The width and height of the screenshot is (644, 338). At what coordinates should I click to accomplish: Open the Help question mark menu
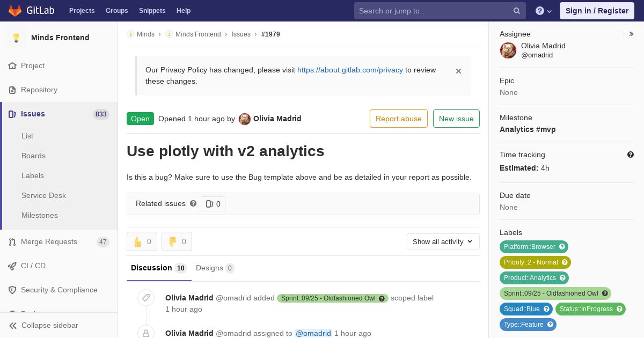click(x=544, y=11)
